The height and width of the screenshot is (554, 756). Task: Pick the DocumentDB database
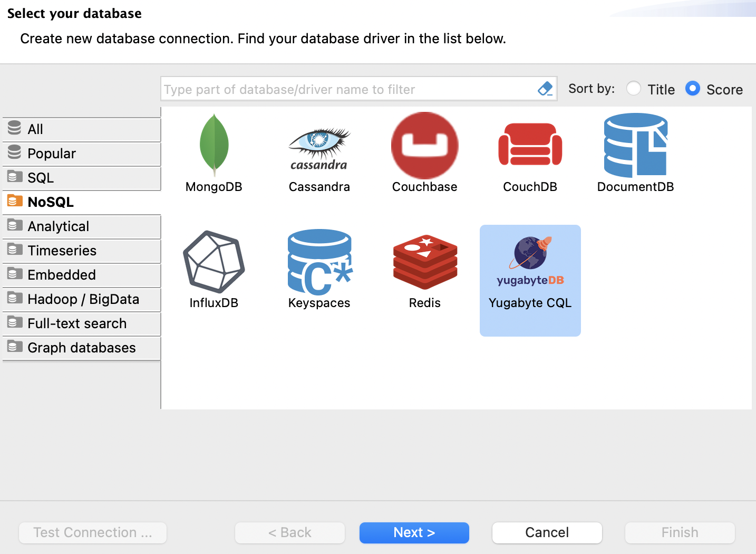click(x=635, y=153)
